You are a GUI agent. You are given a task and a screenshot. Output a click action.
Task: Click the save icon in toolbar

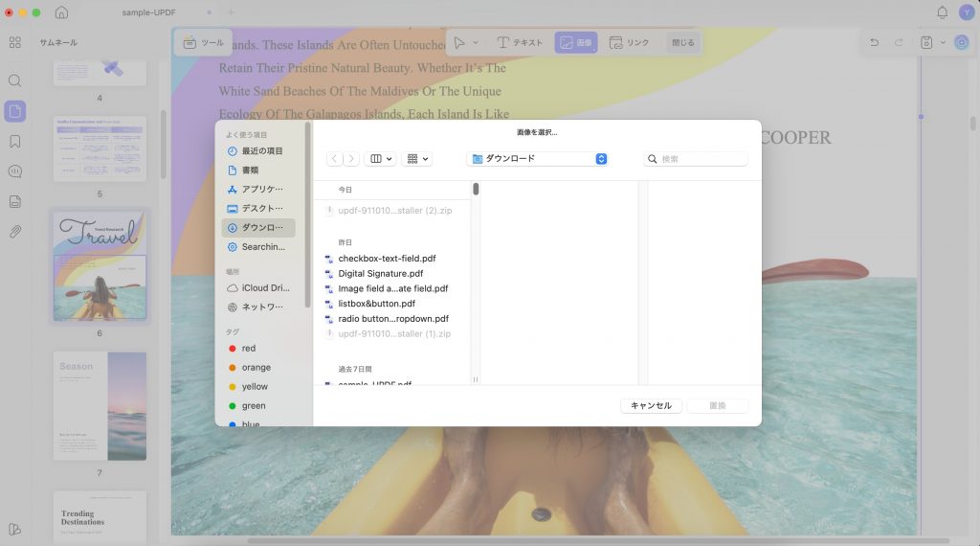[x=926, y=42]
